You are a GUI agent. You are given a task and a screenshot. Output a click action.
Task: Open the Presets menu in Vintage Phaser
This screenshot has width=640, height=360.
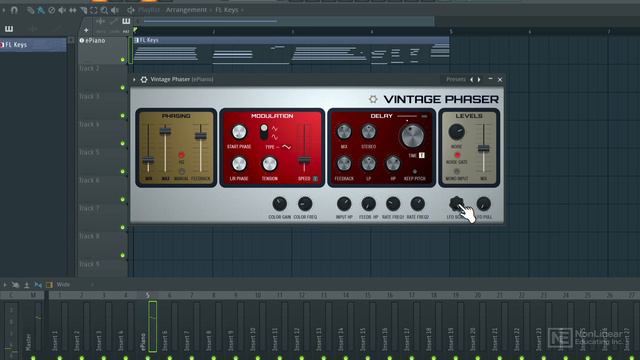pos(456,80)
